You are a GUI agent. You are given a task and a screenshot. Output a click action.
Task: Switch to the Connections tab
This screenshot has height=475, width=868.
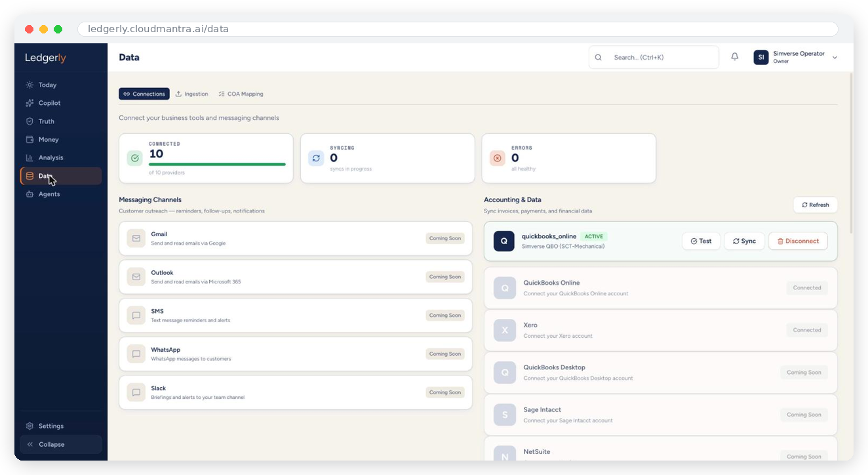144,94
